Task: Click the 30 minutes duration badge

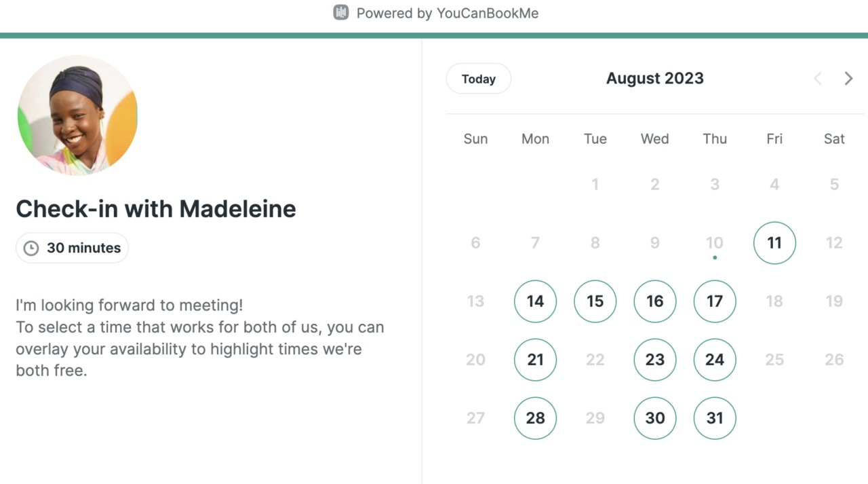Action: tap(72, 248)
